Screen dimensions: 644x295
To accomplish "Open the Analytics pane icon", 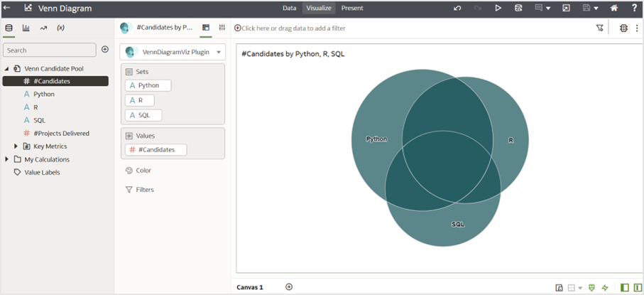I will [x=43, y=28].
